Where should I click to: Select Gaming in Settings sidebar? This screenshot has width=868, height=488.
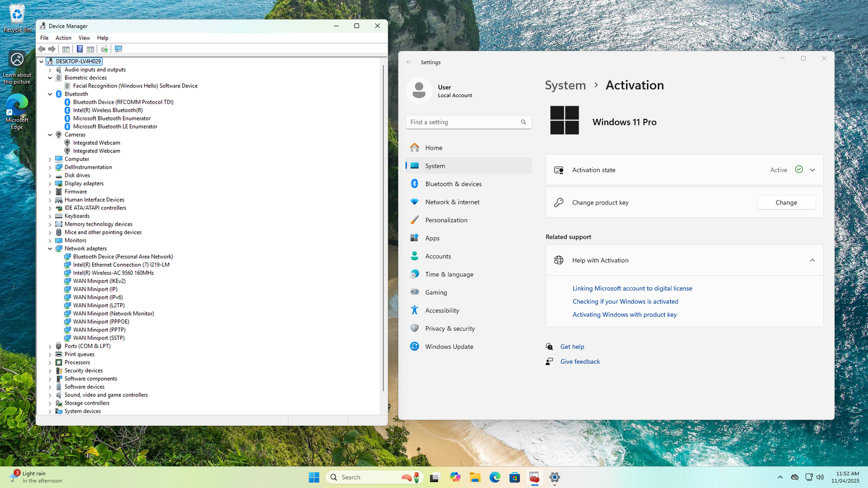tap(469, 292)
